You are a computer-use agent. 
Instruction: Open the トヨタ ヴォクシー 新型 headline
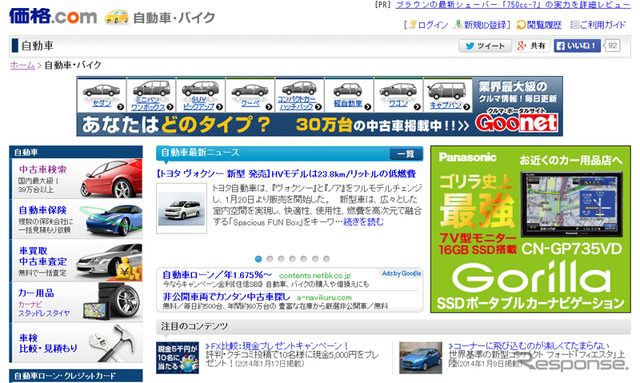tap(286, 174)
